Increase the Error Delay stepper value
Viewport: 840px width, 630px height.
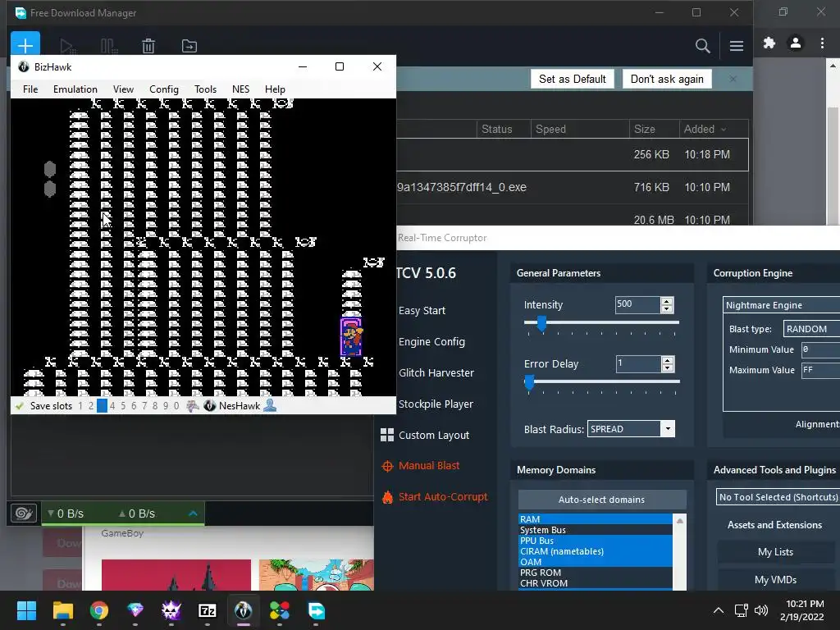(668, 361)
